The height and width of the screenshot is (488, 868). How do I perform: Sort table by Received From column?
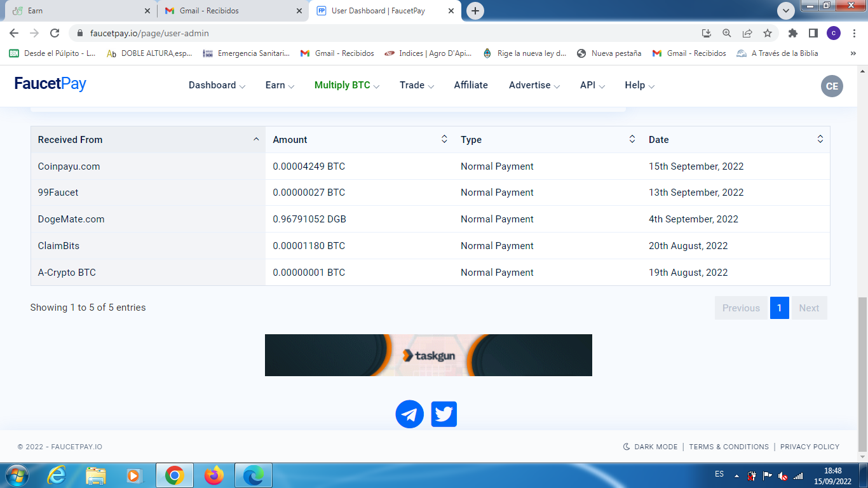[x=148, y=140]
